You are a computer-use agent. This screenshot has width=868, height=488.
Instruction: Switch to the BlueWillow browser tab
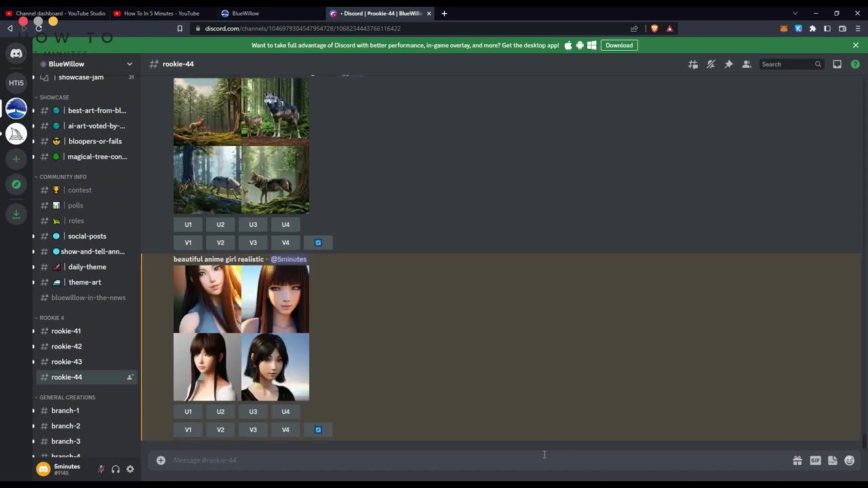pyautogui.click(x=271, y=13)
